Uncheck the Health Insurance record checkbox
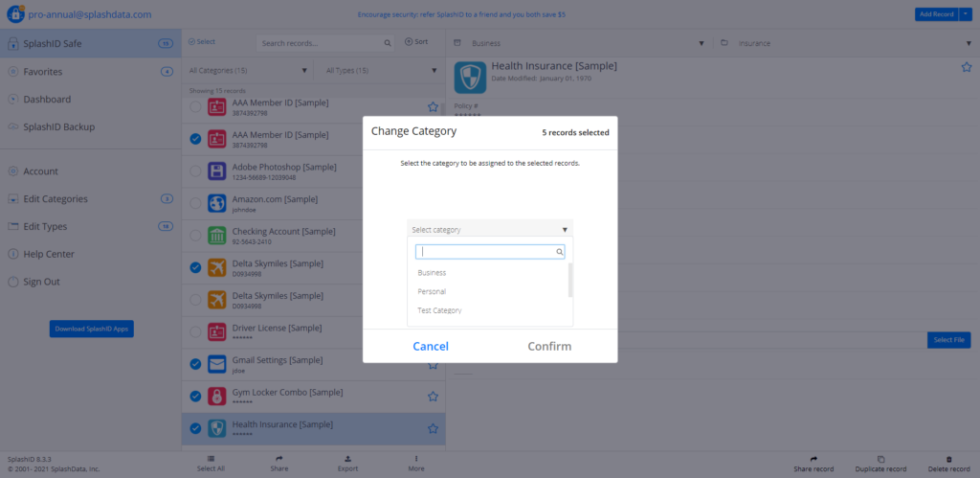980x478 pixels. pos(196,428)
